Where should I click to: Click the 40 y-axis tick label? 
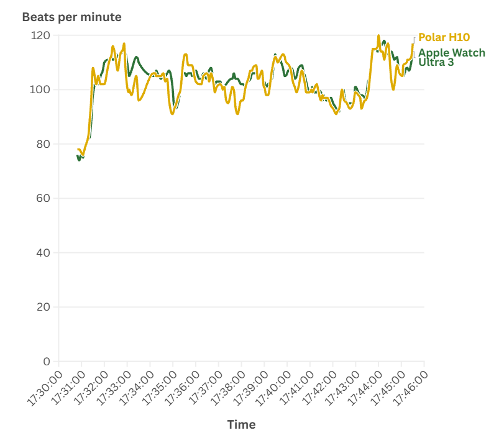point(43,253)
